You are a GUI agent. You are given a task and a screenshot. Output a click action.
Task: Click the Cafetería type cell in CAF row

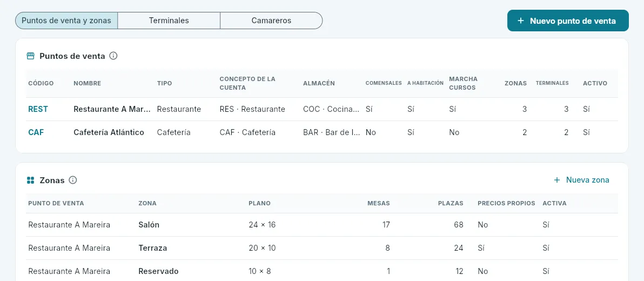coord(174,132)
